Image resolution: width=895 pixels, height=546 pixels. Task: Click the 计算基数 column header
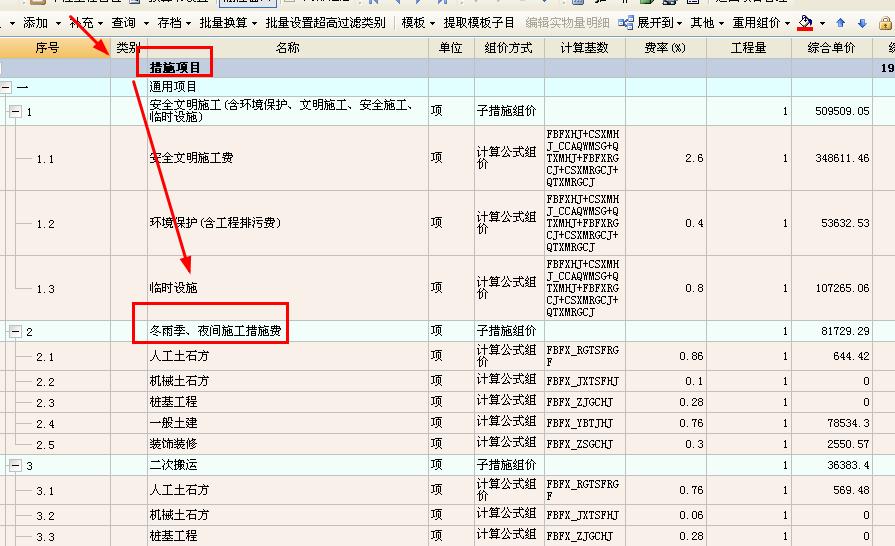click(584, 48)
